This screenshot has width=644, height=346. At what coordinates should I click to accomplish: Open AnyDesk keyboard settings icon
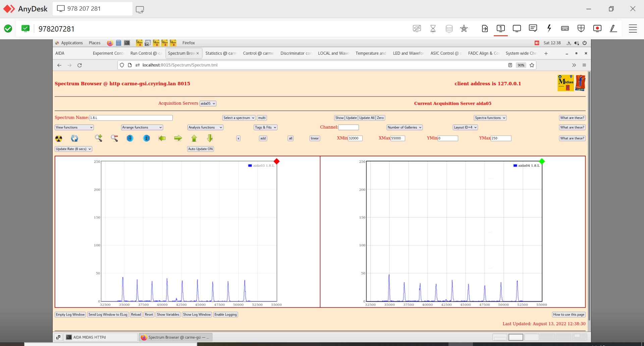565,29
